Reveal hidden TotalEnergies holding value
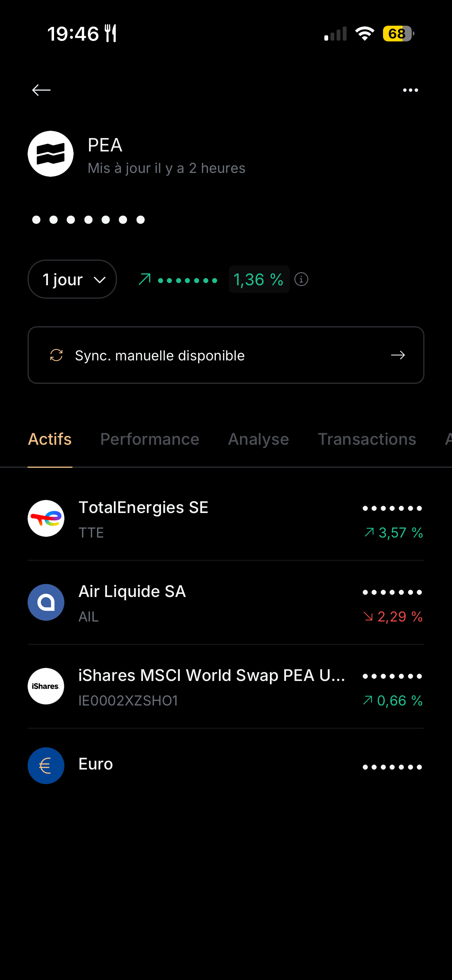Image resolution: width=452 pixels, height=980 pixels. tap(392, 508)
